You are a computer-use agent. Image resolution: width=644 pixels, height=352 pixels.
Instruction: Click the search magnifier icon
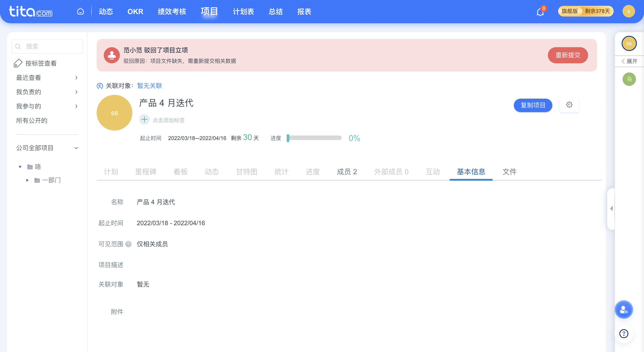[x=18, y=47]
